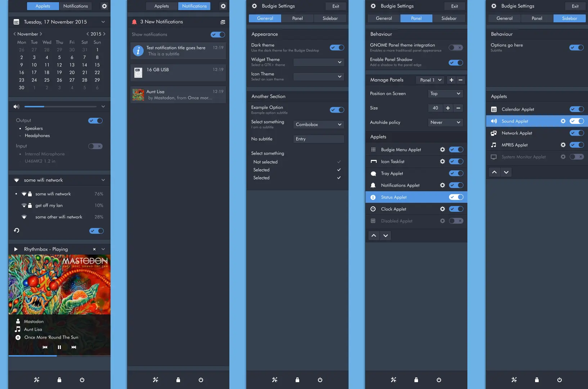Image resolution: width=588 pixels, height=389 pixels.
Task: Enable the sound Input switch
Action: click(95, 146)
